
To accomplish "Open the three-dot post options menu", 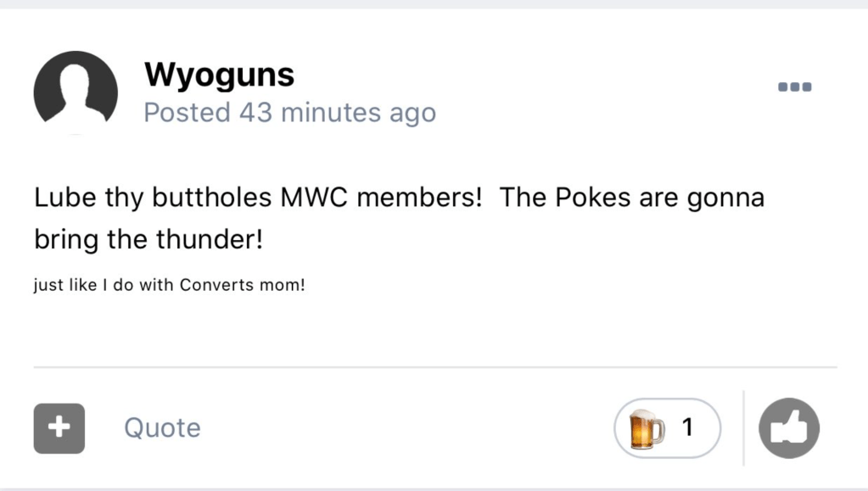I will [x=795, y=86].
